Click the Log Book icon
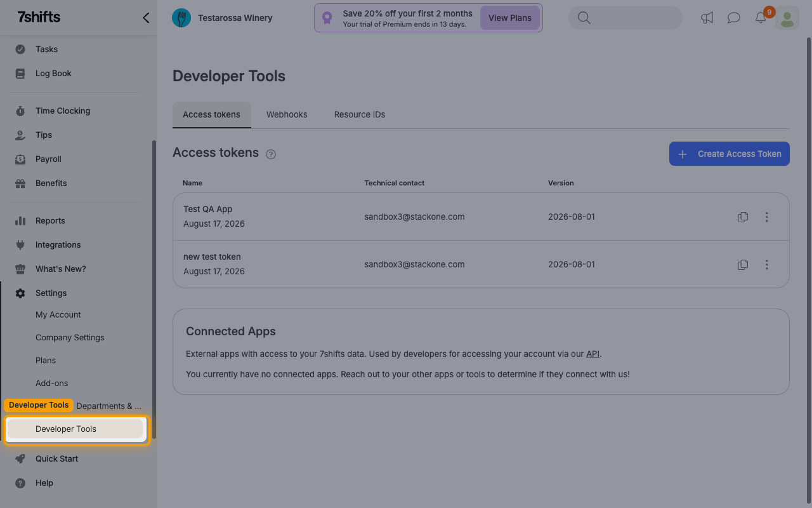The width and height of the screenshot is (812, 508). coord(20,73)
